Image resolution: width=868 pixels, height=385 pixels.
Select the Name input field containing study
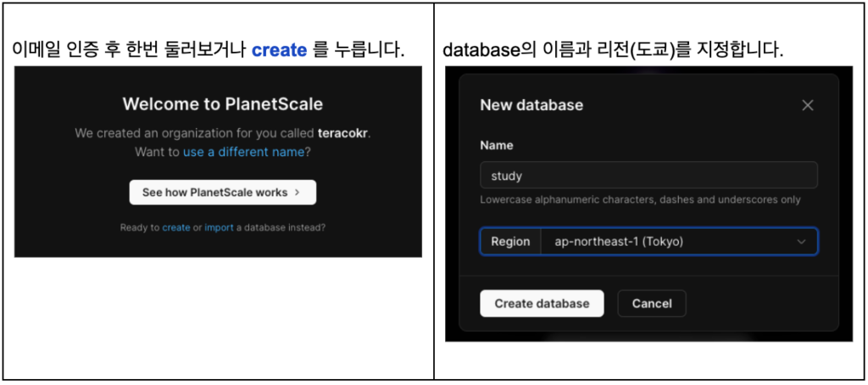(648, 176)
